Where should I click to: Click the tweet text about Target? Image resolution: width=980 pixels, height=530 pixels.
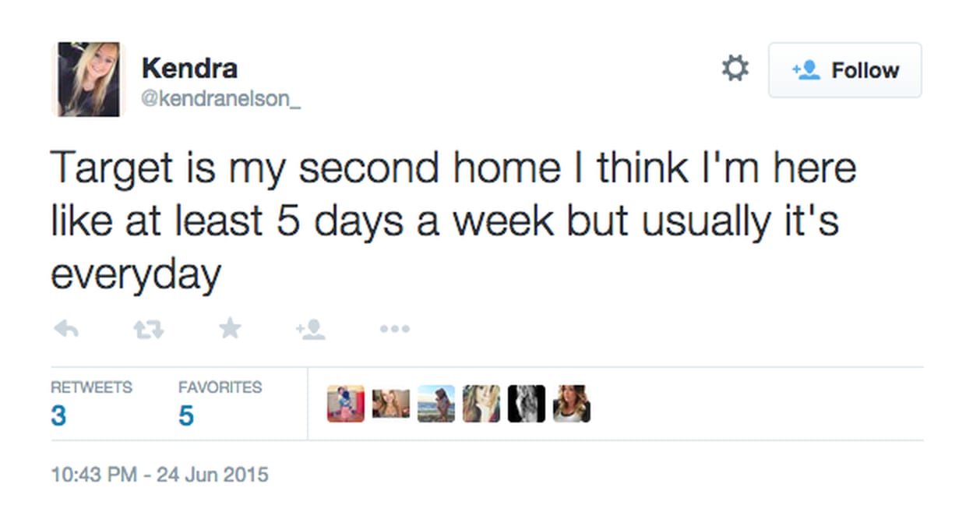[452, 221]
